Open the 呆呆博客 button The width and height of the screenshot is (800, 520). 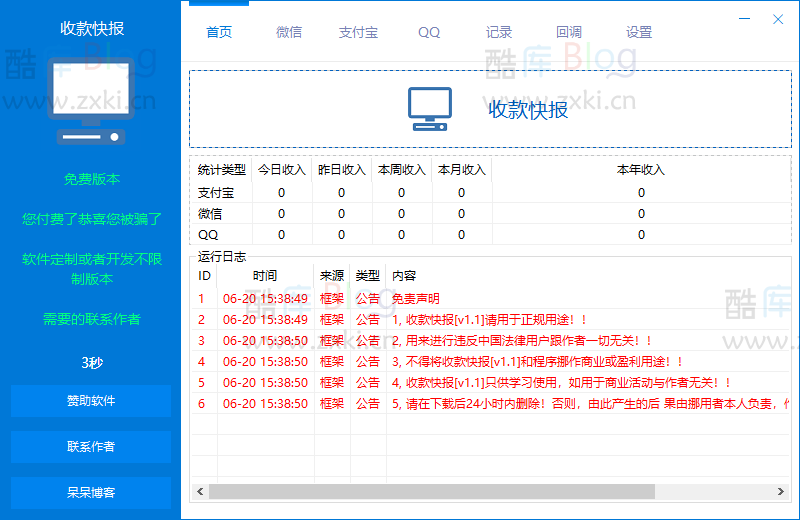pyautogui.click(x=91, y=493)
